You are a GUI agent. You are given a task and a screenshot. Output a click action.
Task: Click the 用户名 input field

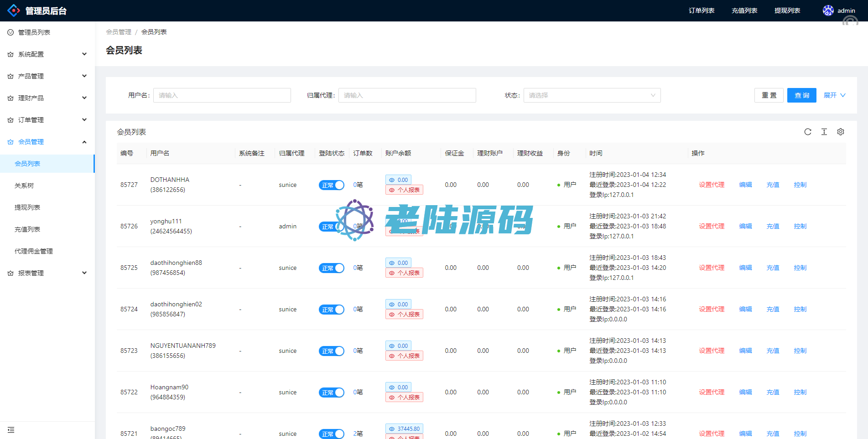222,95
